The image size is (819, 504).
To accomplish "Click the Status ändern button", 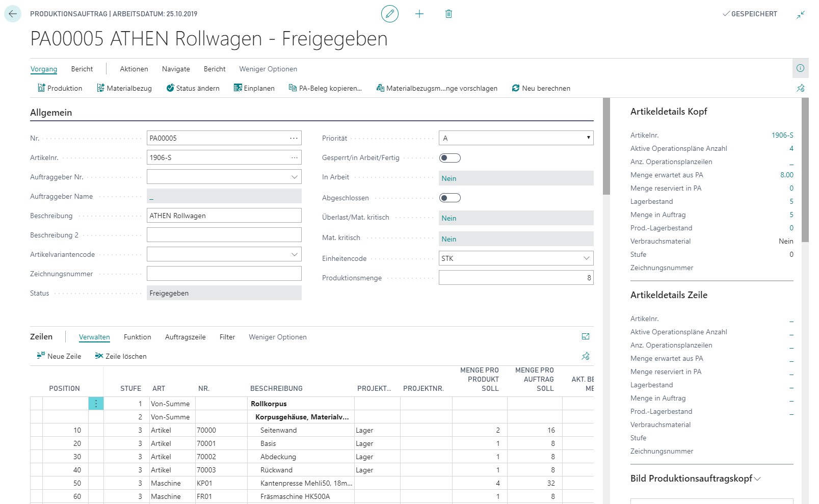I will (193, 88).
